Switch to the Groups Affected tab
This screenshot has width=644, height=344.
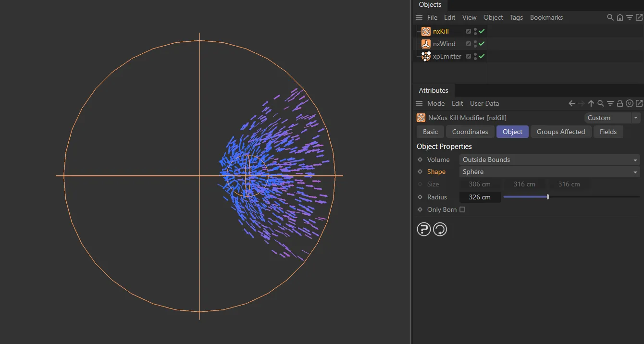point(561,132)
